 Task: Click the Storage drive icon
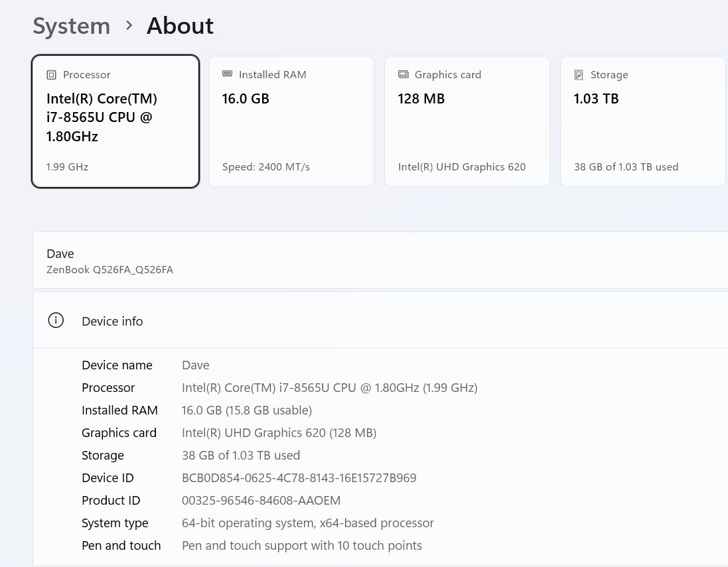pos(579,75)
